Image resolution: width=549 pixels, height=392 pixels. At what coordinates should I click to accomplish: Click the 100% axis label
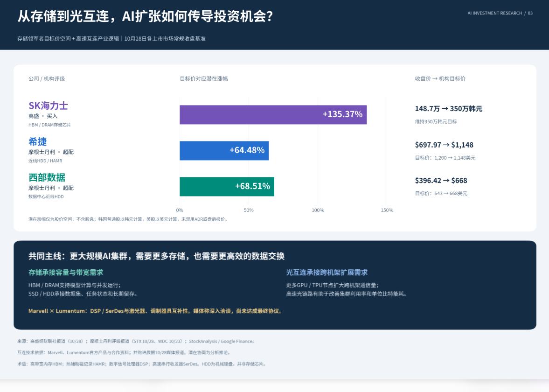pos(318,210)
